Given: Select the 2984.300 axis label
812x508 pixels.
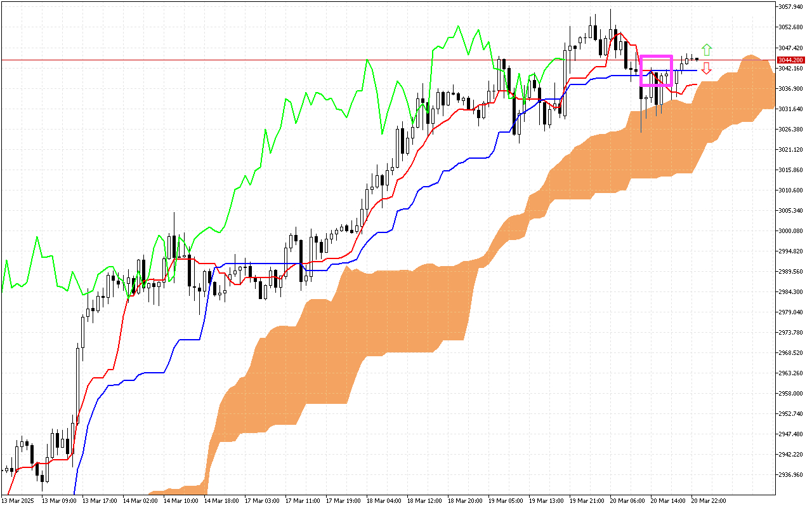Looking at the screenshot, I should click(x=791, y=291).
